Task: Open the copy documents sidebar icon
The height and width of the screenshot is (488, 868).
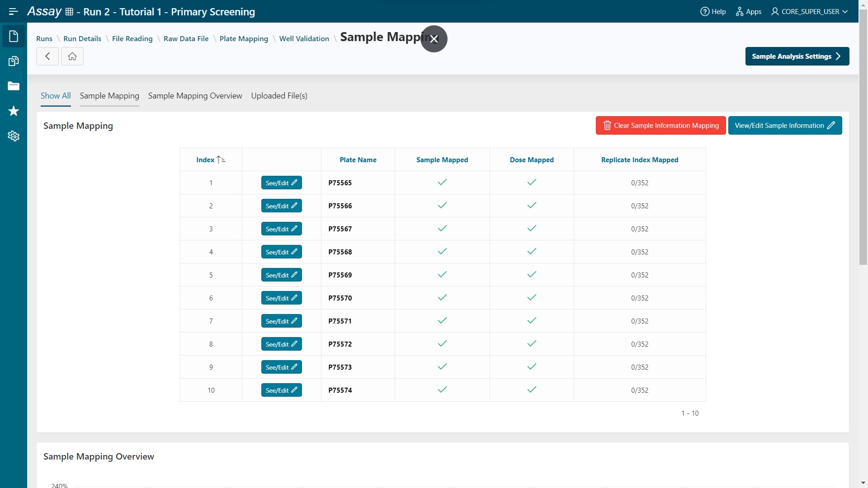Action: pyautogui.click(x=14, y=61)
